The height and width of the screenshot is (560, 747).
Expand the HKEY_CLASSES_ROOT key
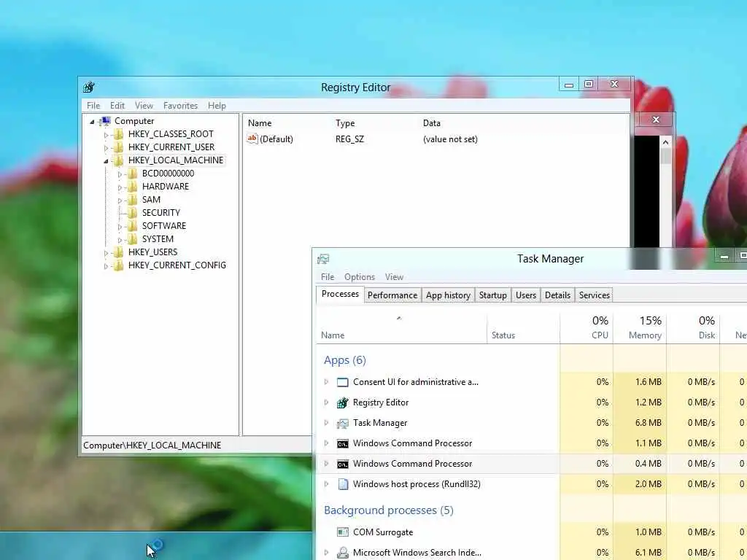pos(107,135)
